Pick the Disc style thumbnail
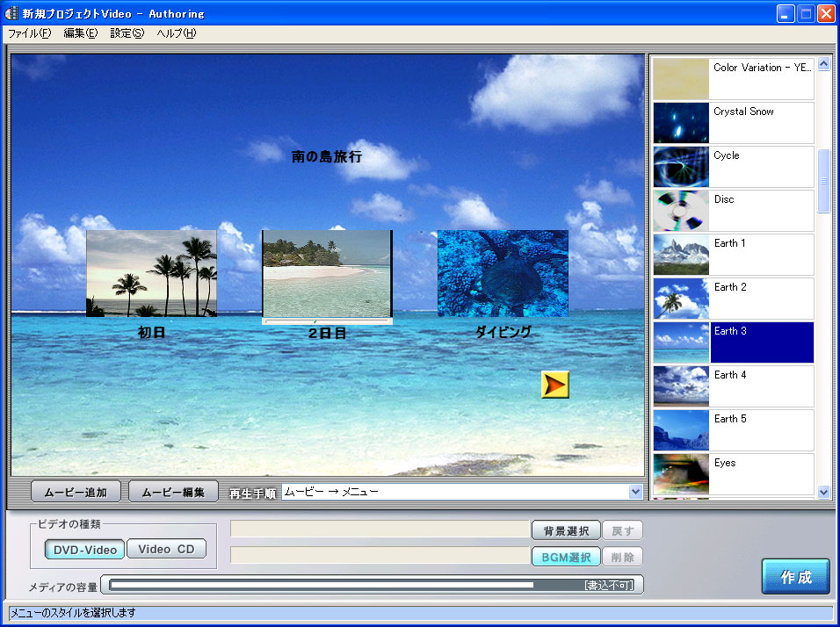The height and width of the screenshot is (627, 840). pos(681,211)
